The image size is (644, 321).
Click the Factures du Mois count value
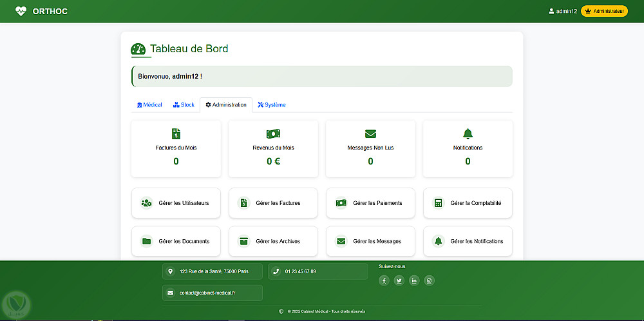point(176,162)
